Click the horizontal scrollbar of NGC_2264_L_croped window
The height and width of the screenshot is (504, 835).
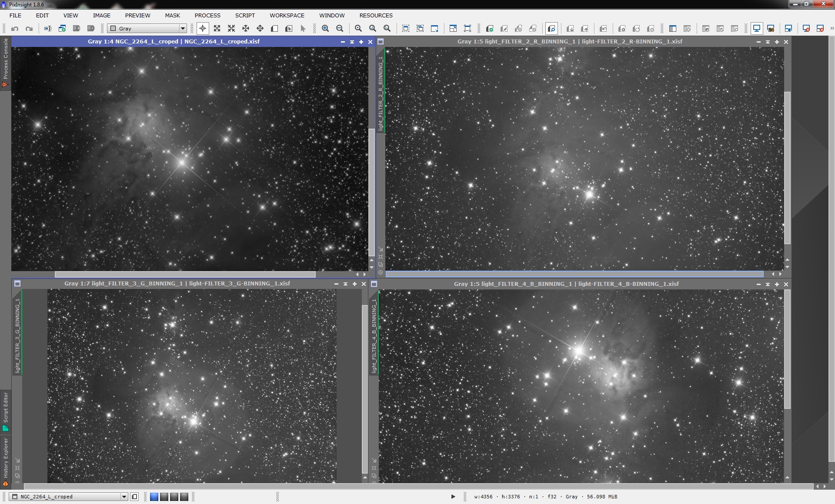pos(185,274)
